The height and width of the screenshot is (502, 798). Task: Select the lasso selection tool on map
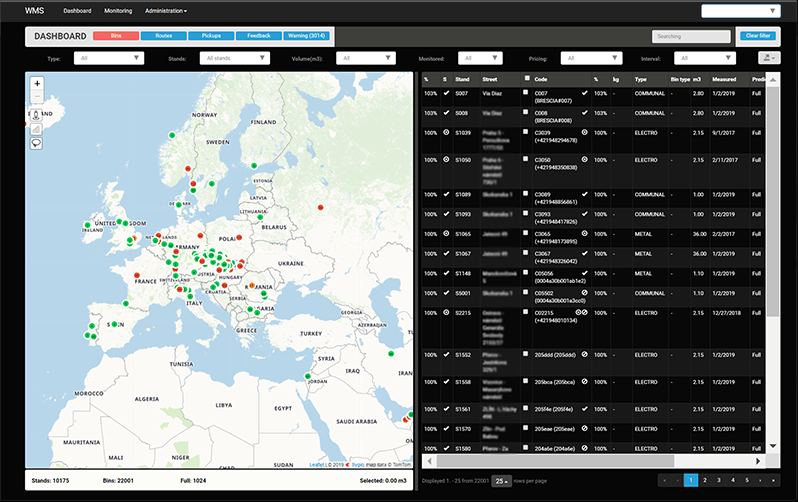[x=36, y=144]
